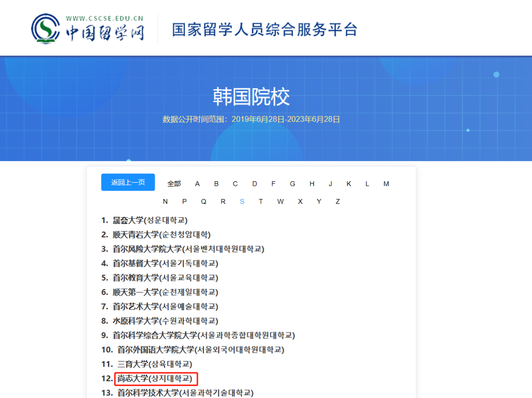Filter universities by letter F

[273, 184]
